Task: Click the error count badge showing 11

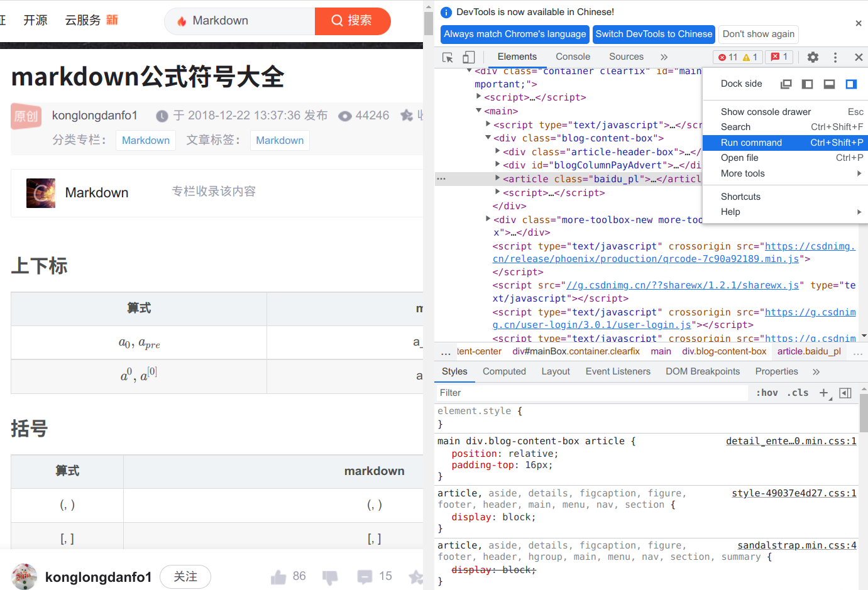Action: (x=728, y=57)
